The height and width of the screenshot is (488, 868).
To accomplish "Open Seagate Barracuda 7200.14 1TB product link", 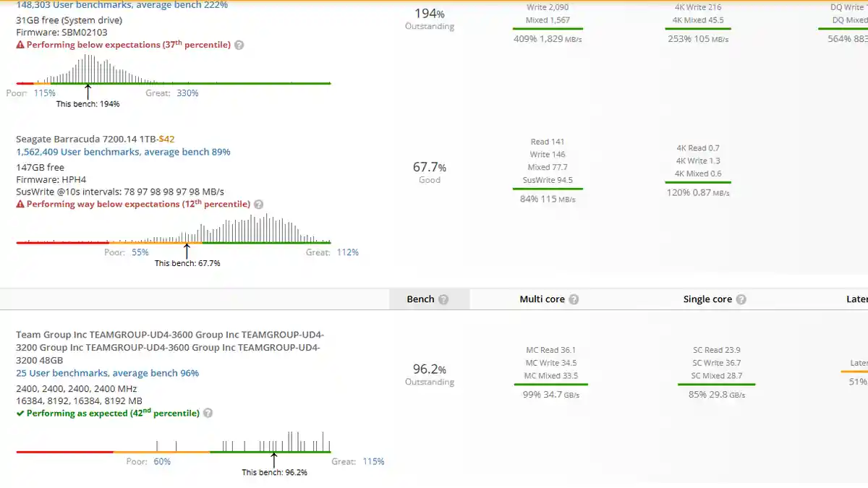I will coord(86,139).
